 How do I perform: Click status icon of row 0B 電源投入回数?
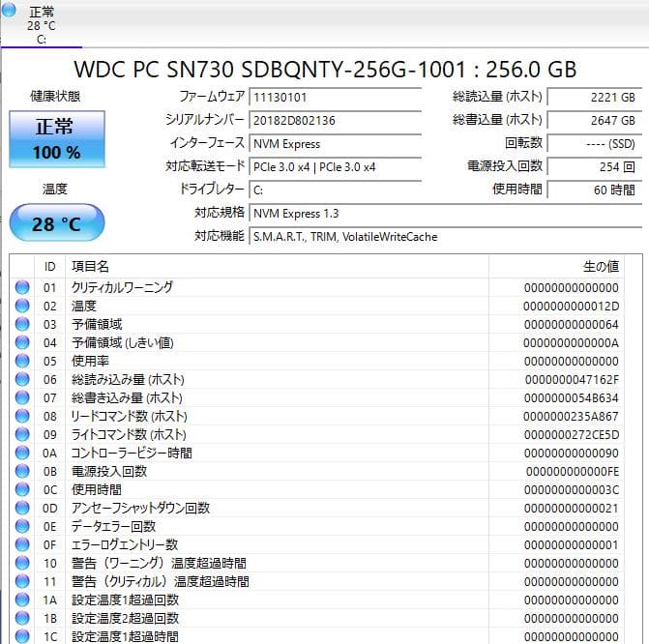[x=22, y=471]
